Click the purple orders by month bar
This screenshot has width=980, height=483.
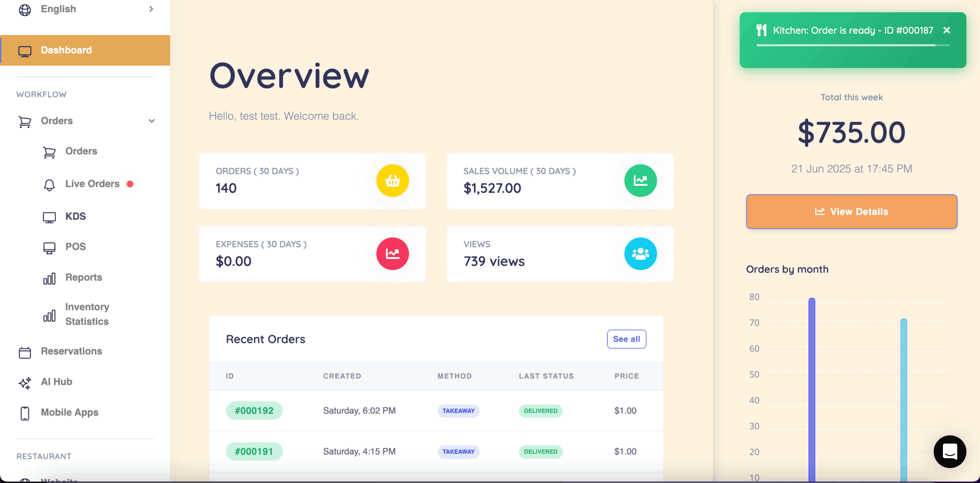tap(812, 390)
